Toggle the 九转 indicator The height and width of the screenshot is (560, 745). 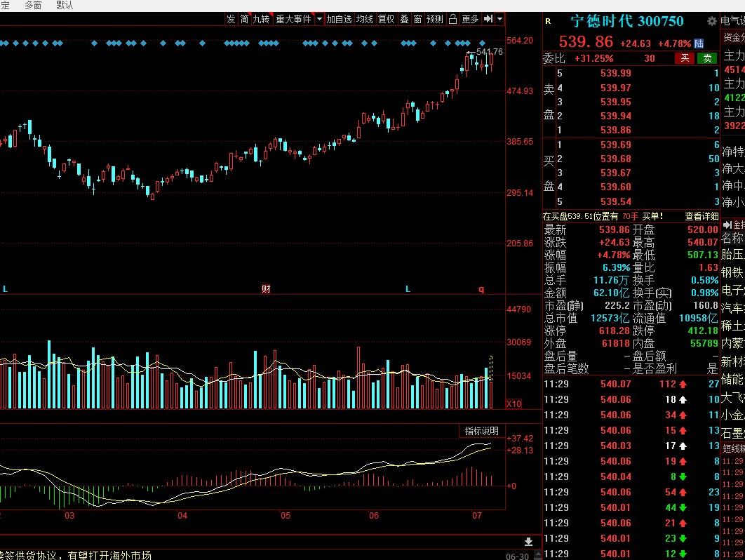[x=262, y=19]
